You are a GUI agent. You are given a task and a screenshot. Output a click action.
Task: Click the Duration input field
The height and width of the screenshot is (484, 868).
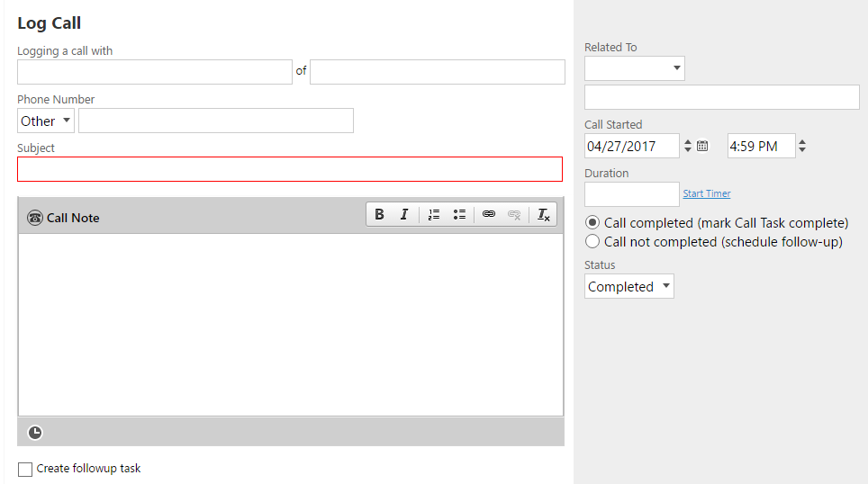click(631, 194)
